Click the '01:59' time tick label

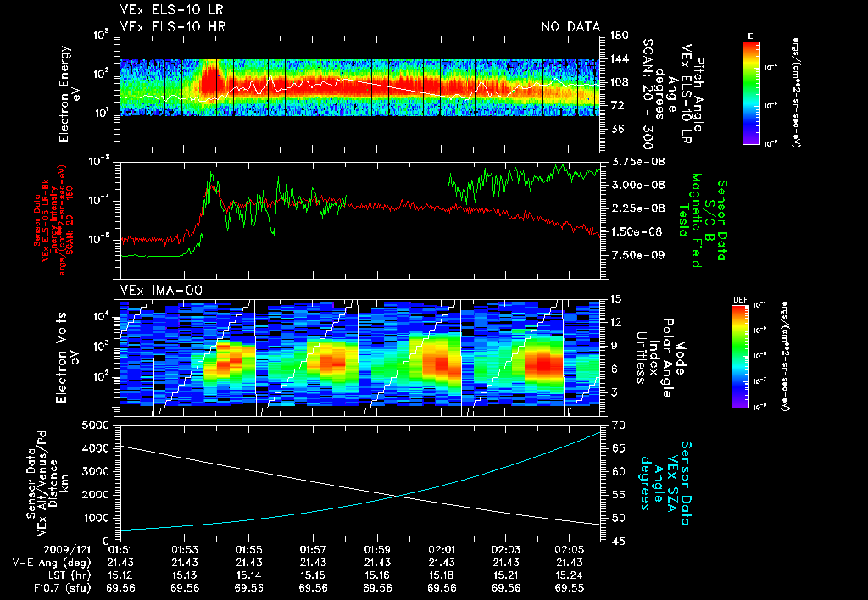pyautogui.click(x=377, y=550)
